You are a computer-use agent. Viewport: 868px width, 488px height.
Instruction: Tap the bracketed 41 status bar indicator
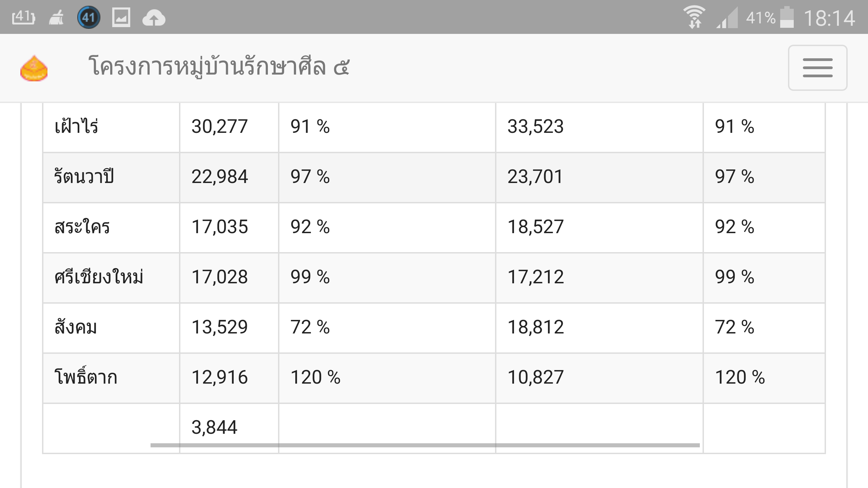coord(23,17)
